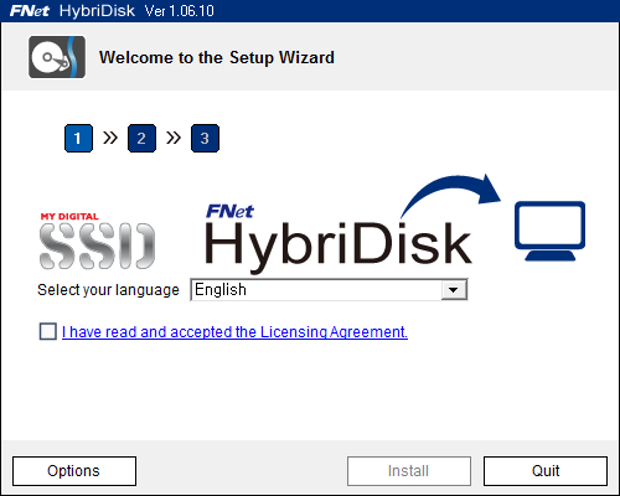Click 'Welcome to the Setup Wizard' heading
The height and width of the screenshot is (496, 620).
click(x=217, y=58)
